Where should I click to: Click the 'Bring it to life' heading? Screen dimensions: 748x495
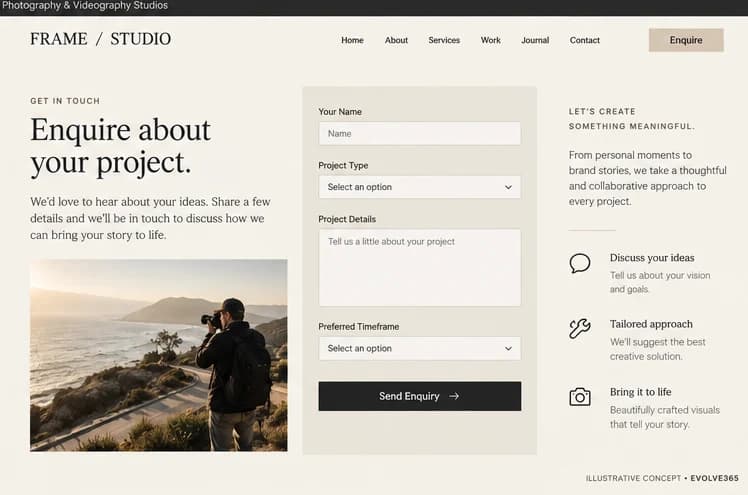pyautogui.click(x=640, y=392)
